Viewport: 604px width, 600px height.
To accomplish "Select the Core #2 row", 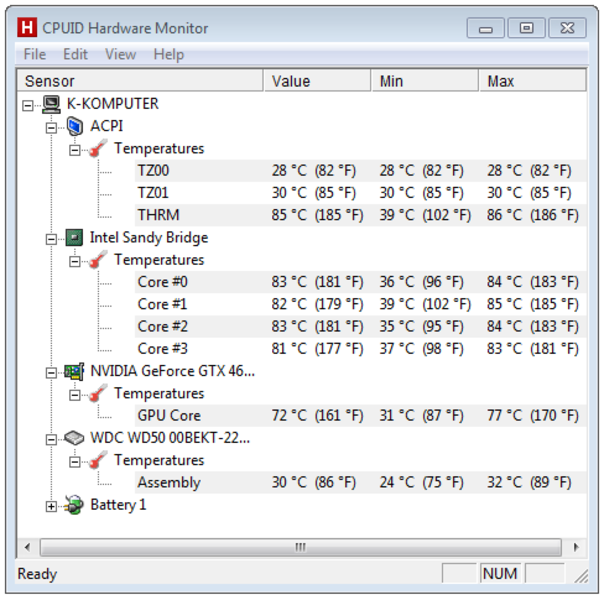I will click(360, 327).
